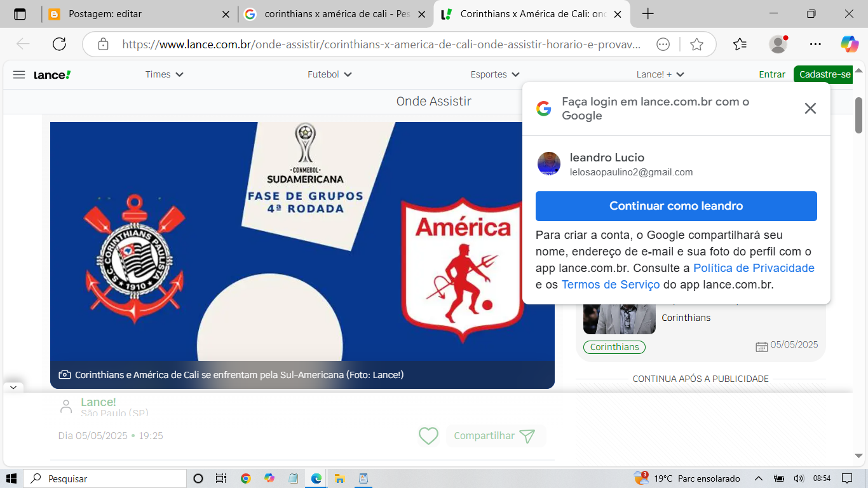Viewport: 868px width, 488px height.
Task: Open the Termos de Serviço link
Action: (x=611, y=285)
